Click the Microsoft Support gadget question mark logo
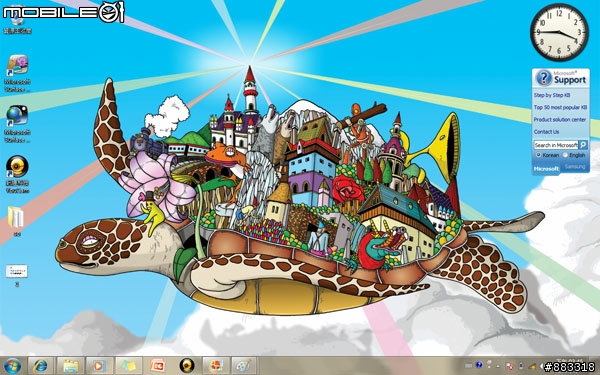The height and width of the screenshot is (375, 600). 543,78
